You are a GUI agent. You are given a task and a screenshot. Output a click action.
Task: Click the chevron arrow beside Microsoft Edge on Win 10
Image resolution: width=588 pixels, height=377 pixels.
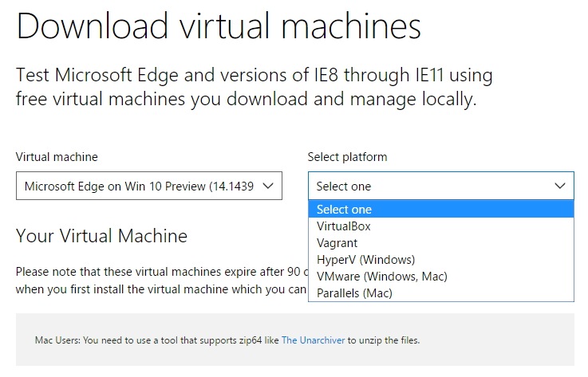pyautogui.click(x=268, y=186)
